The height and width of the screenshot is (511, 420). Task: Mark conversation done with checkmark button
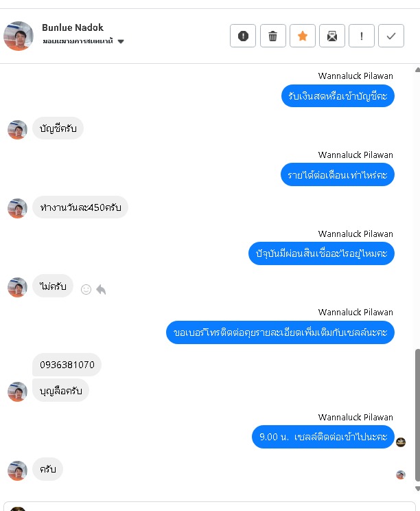tap(391, 36)
